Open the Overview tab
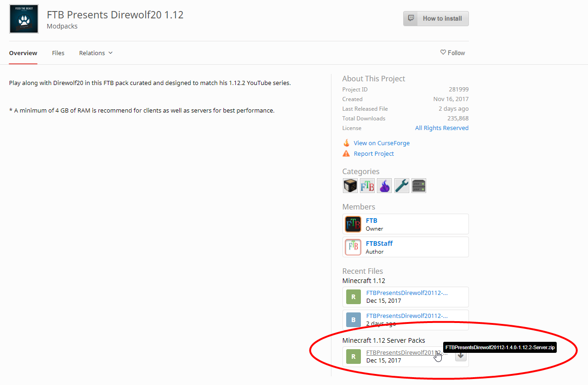The image size is (588, 385). tap(23, 53)
